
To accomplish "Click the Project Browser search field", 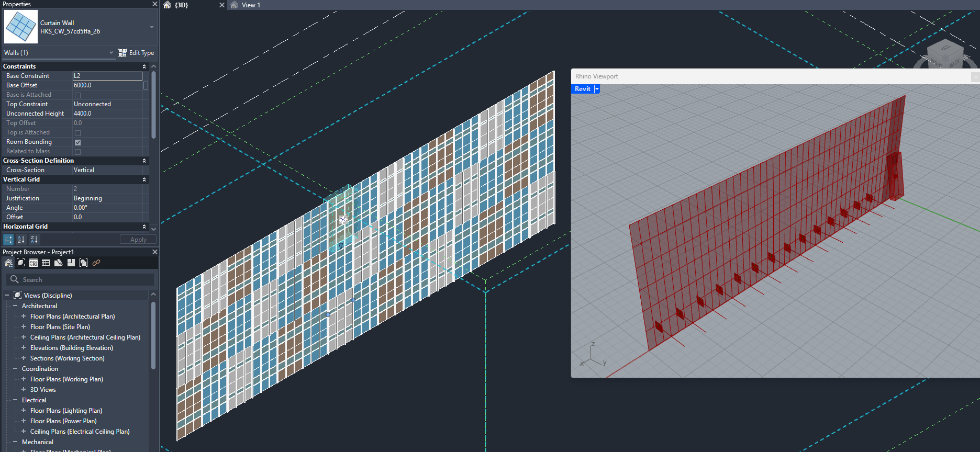I will pos(80,279).
